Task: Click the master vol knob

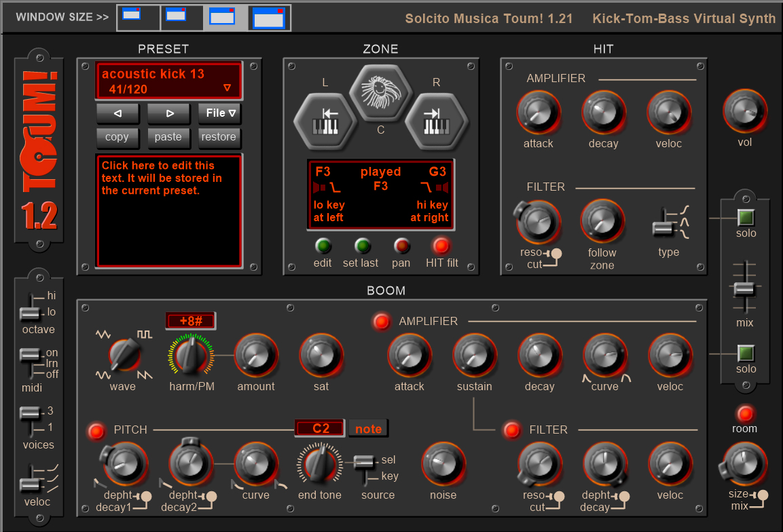Action: tap(744, 111)
